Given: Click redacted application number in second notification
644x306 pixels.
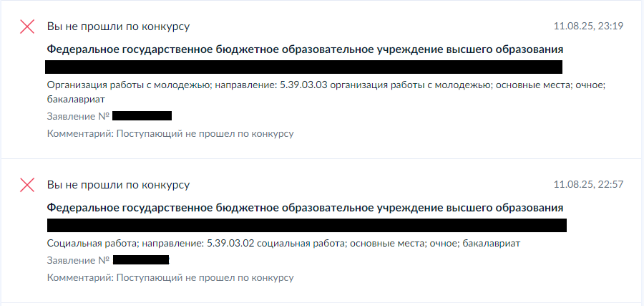Looking at the screenshot, I should [x=140, y=259].
